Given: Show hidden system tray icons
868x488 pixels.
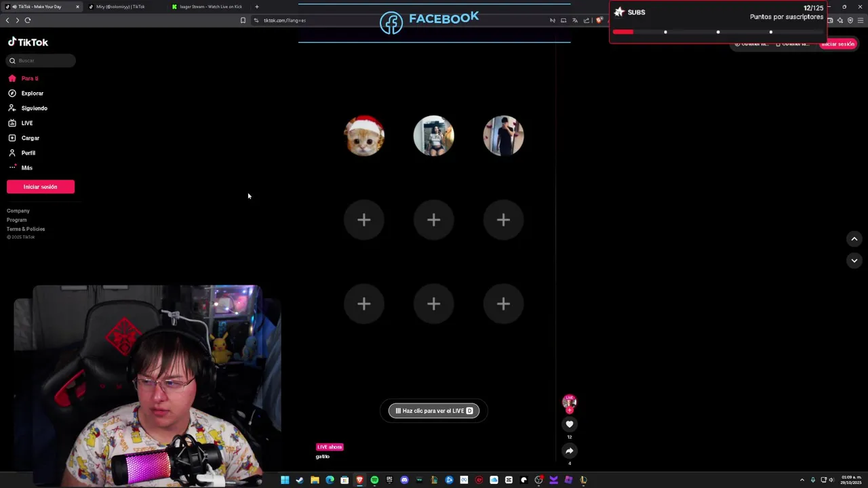Looking at the screenshot, I should point(802,480).
